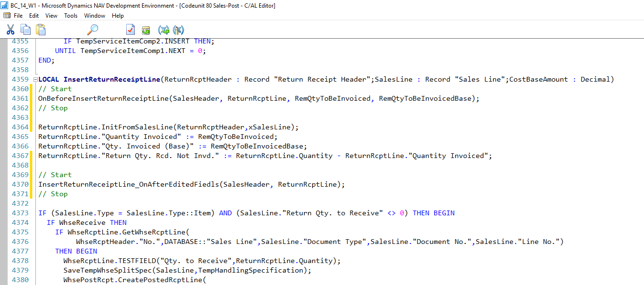Viewport: 644px width, 285px height.
Task: Open the Help menu
Action: 117,15
